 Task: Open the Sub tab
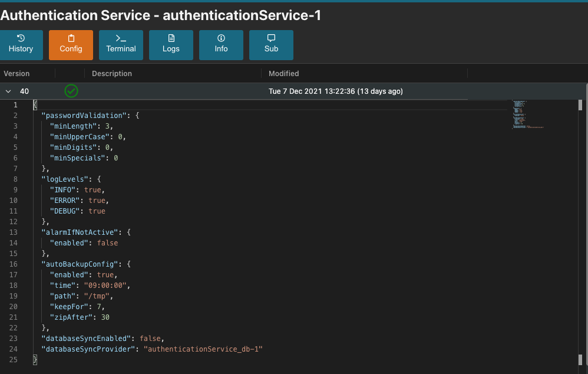click(271, 45)
